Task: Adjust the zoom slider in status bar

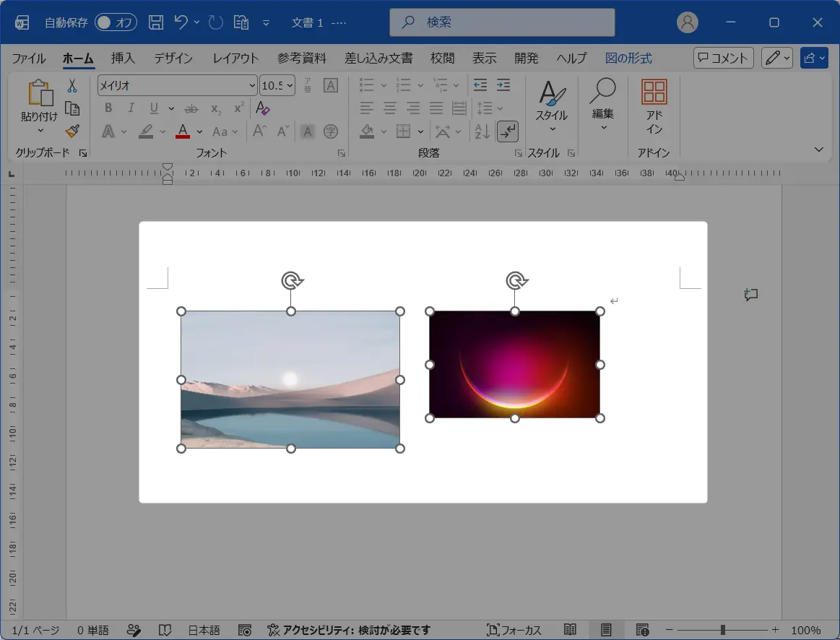Action: coord(722,630)
